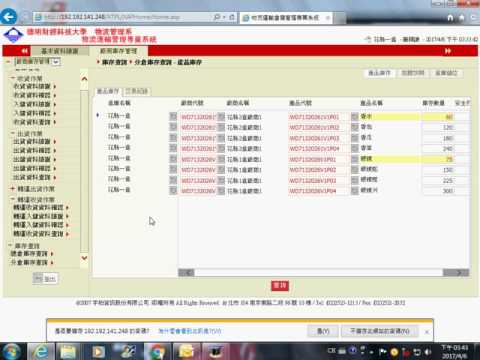480x360 pixels.
Task: Dismiss the password notification bar with X
Action: coord(427,331)
